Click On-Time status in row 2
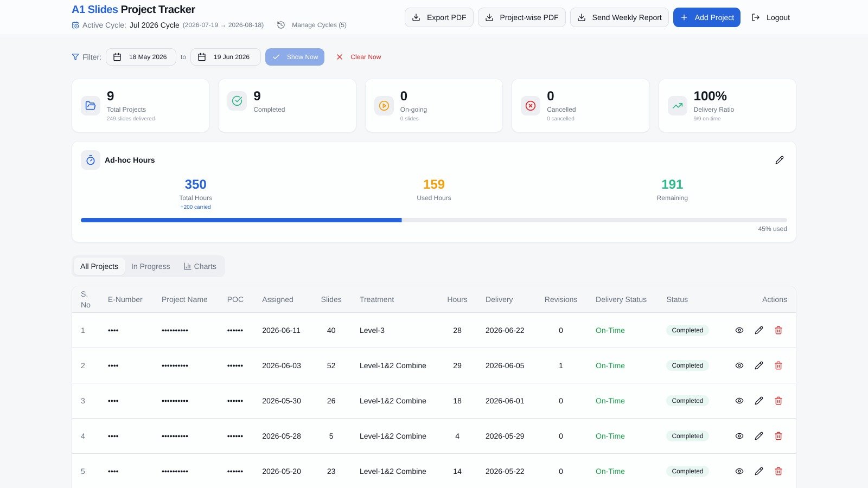This screenshot has width=868, height=488. pyautogui.click(x=610, y=365)
